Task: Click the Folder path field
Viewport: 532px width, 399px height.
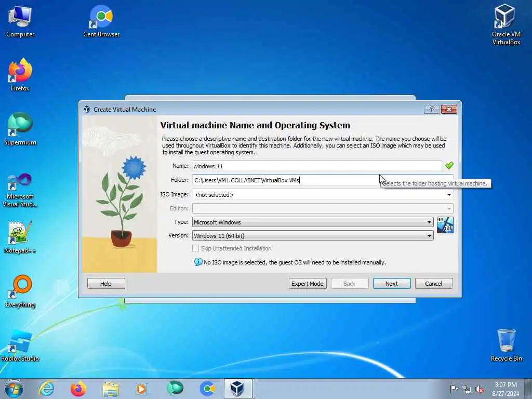Action: pos(323,180)
